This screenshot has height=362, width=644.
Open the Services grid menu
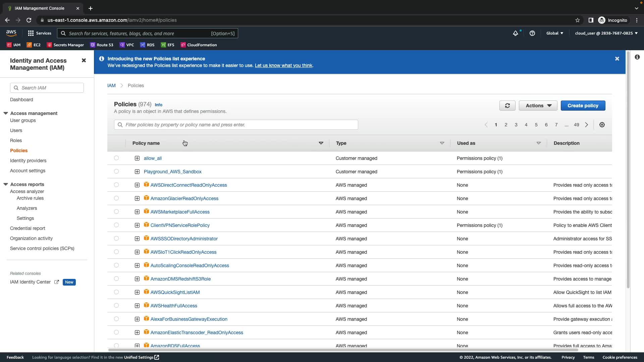pyautogui.click(x=39, y=33)
